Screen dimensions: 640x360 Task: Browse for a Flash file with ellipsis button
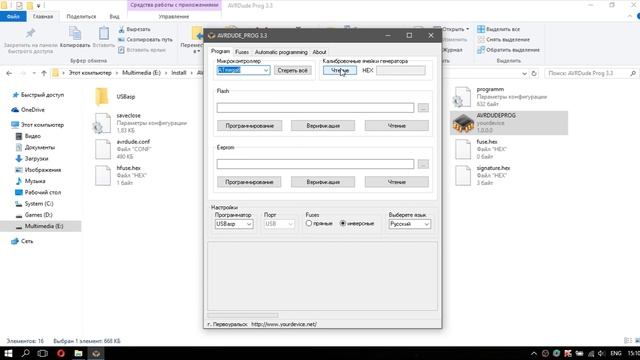[423, 108]
